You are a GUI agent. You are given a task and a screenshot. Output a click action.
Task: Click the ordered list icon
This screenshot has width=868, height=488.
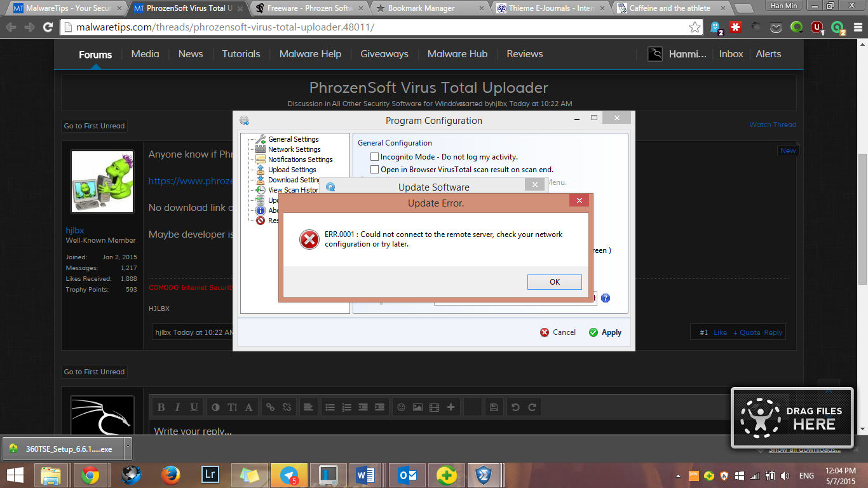[346, 407]
